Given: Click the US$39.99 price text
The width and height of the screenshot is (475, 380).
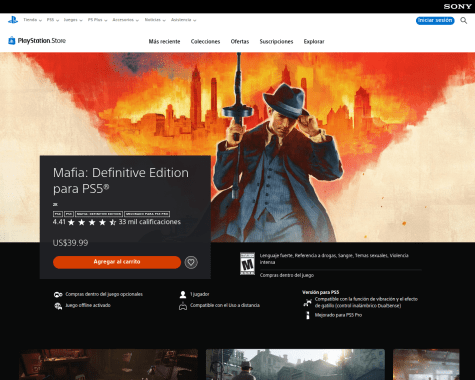Looking at the screenshot, I should point(70,243).
